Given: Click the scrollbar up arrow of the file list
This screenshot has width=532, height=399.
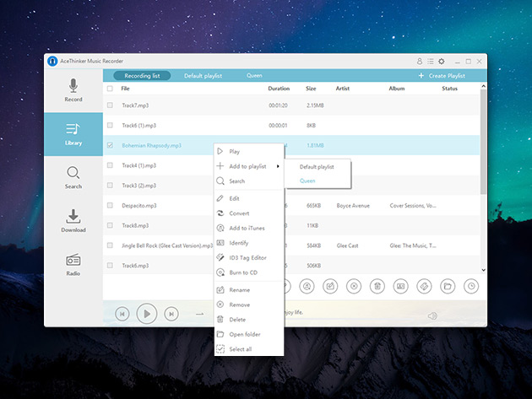Looking at the screenshot, I should point(484,87).
